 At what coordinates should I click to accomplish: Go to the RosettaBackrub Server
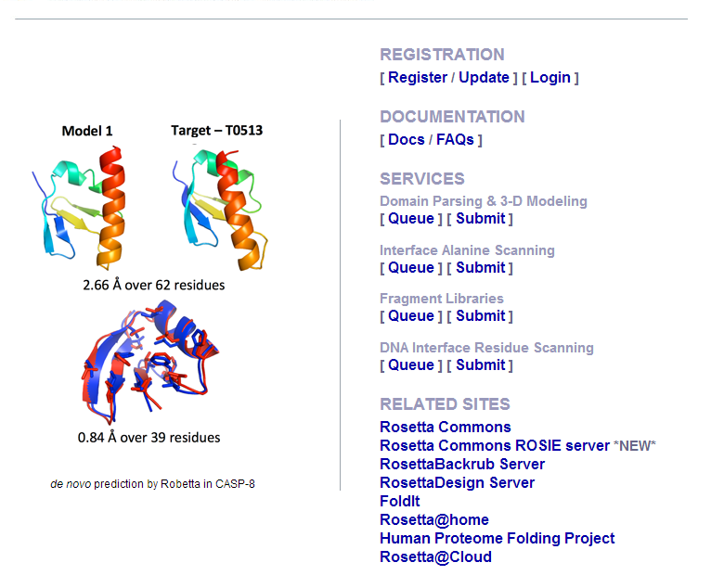click(462, 465)
